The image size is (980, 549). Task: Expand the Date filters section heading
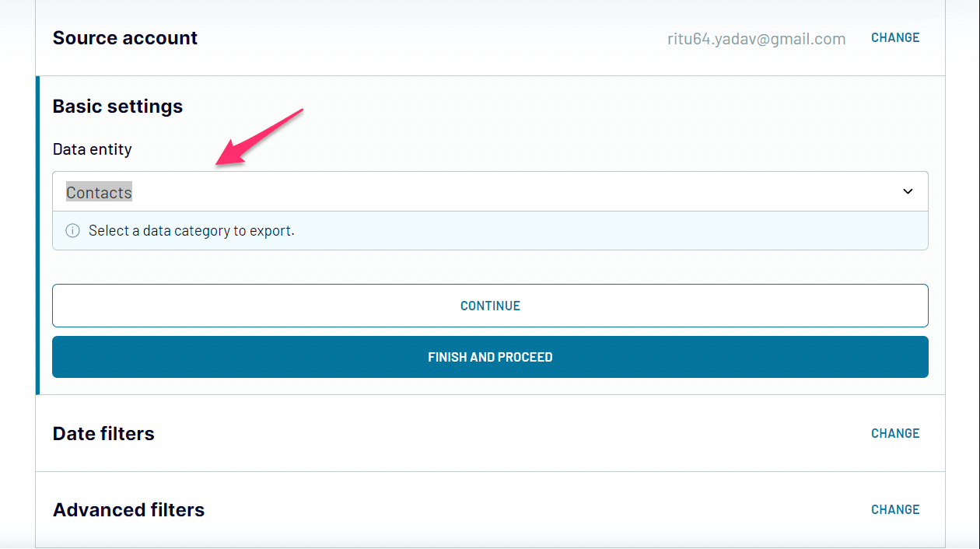(x=103, y=434)
